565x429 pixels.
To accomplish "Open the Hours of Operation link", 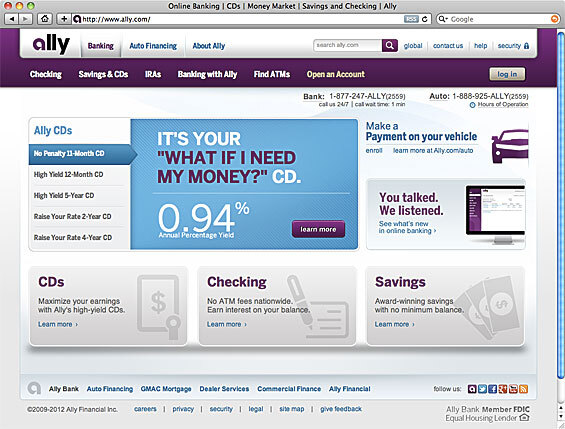I will coord(503,104).
